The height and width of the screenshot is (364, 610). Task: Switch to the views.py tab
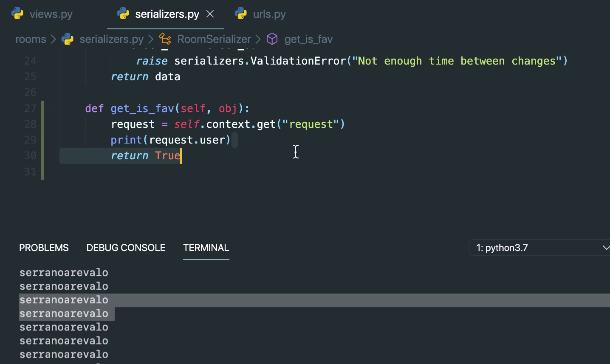tap(51, 13)
